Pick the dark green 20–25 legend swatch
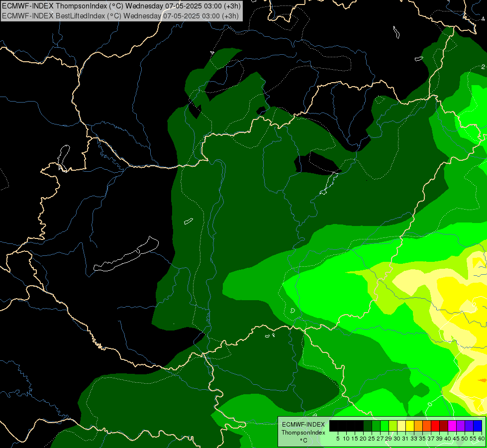 (368, 426)
